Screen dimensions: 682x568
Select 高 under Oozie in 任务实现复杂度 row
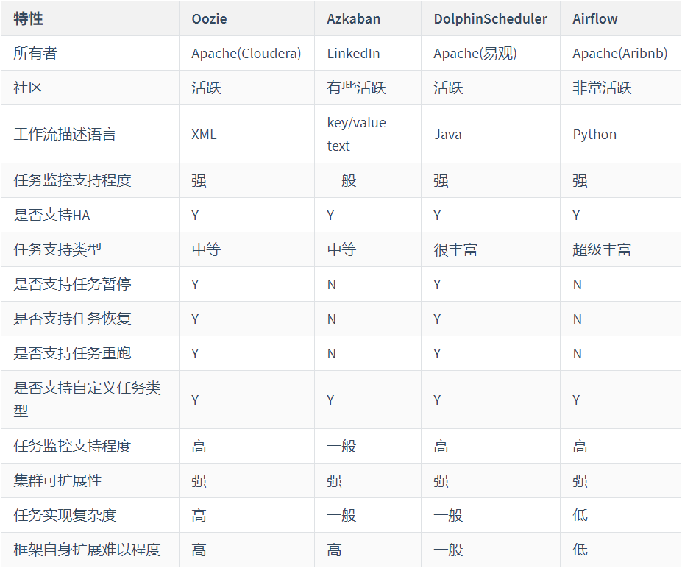[x=199, y=515]
